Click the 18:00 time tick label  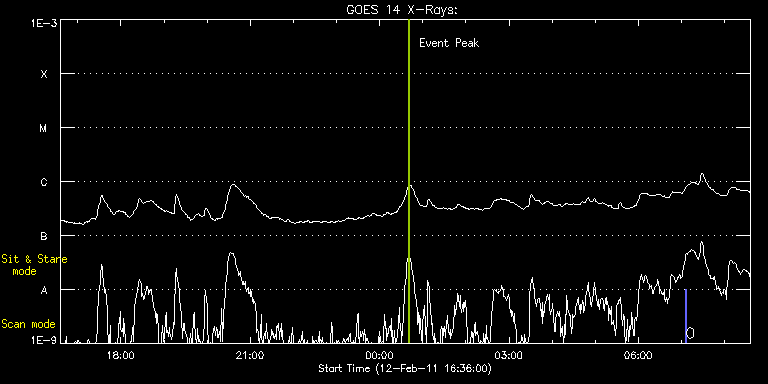coord(120,356)
